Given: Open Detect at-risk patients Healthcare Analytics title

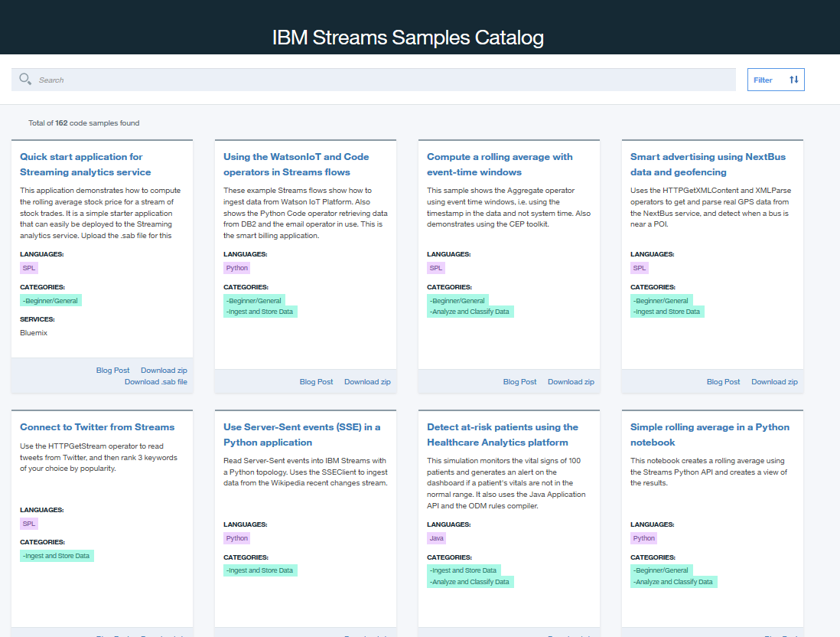Looking at the screenshot, I should pyautogui.click(x=503, y=434).
